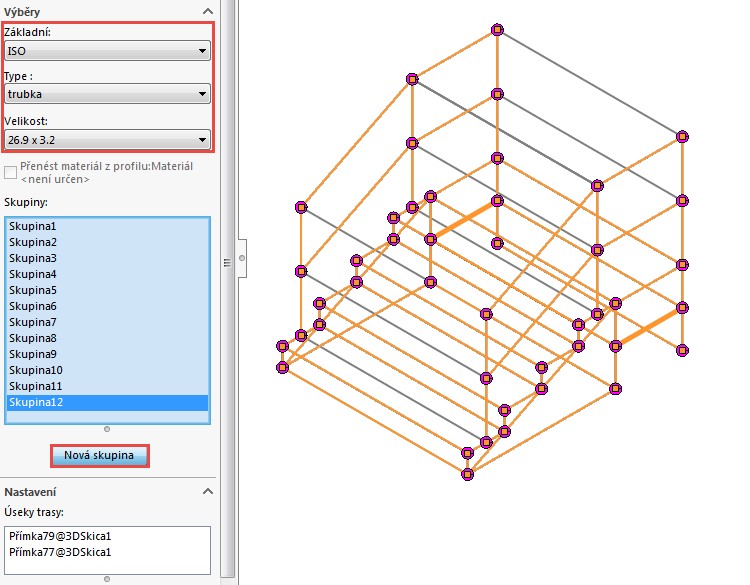Select Skupina11 in the groups list
750x585 pixels.
107,386
